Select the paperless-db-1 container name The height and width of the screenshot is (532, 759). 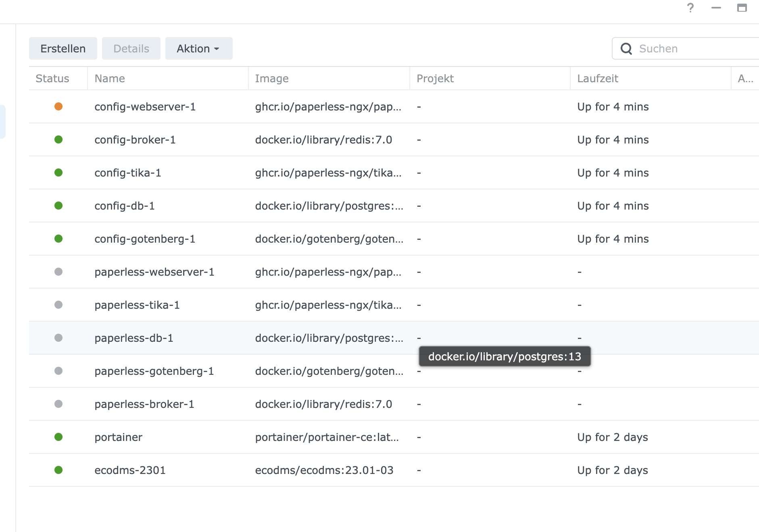tap(134, 338)
